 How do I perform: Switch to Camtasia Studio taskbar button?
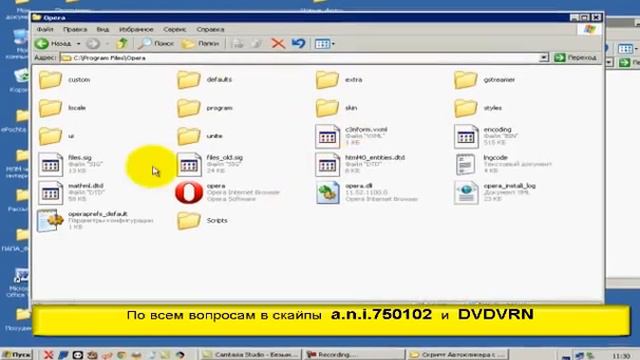[250, 355]
